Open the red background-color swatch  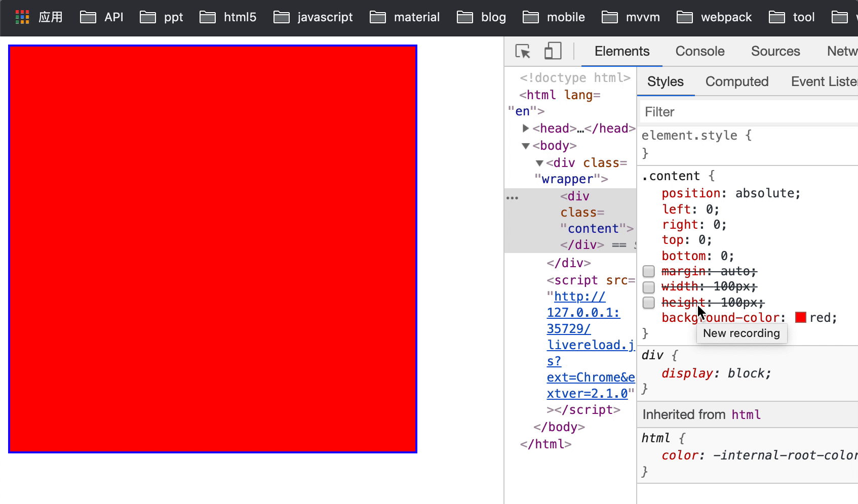point(800,317)
